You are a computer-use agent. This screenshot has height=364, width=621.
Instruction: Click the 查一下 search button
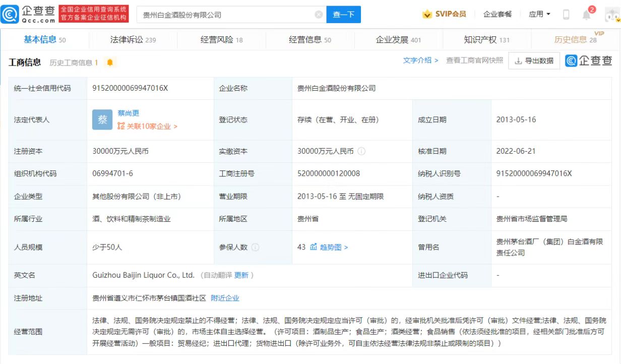point(344,15)
